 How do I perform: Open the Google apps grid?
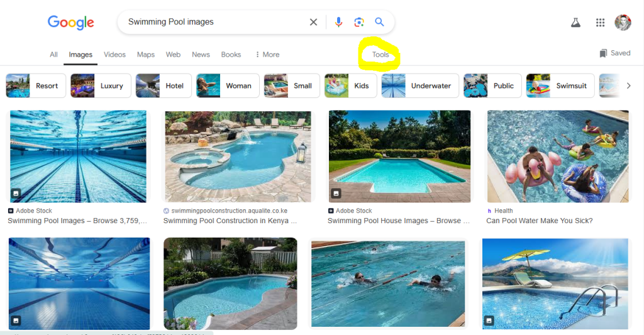tap(600, 23)
